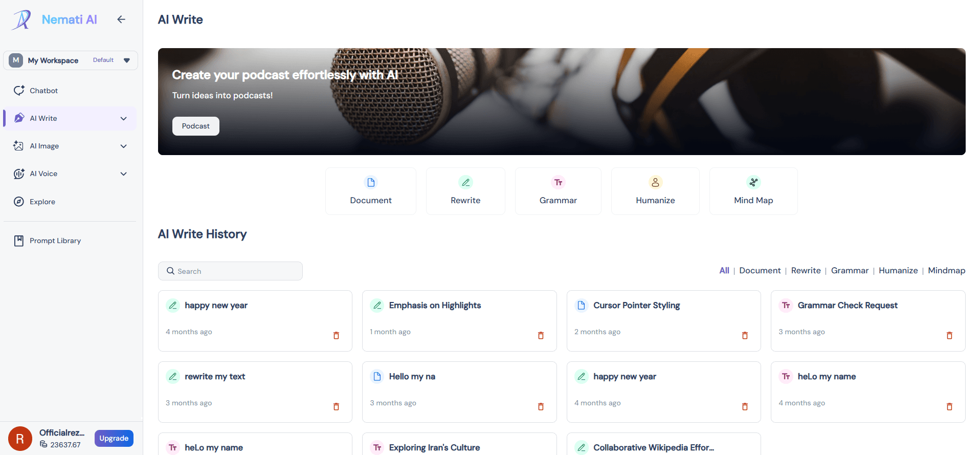Image resolution: width=980 pixels, height=455 pixels.
Task: Click the Upgrade button
Action: pyautogui.click(x=114, y=438)
